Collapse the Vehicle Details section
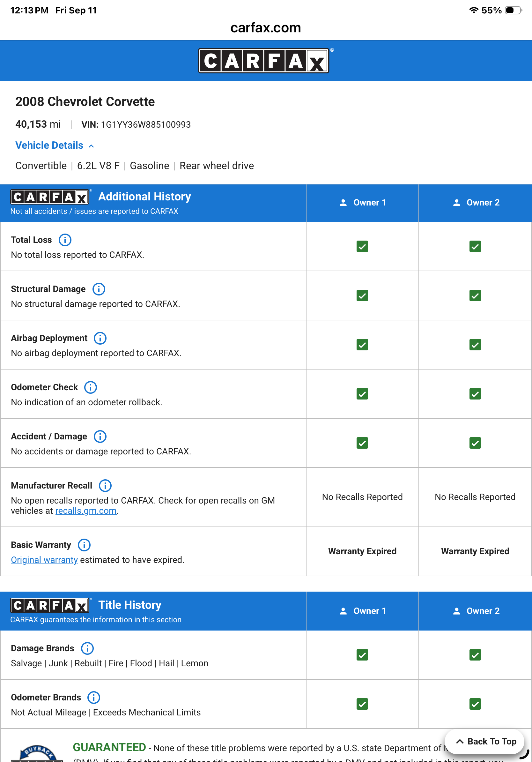 pos(55,146)
